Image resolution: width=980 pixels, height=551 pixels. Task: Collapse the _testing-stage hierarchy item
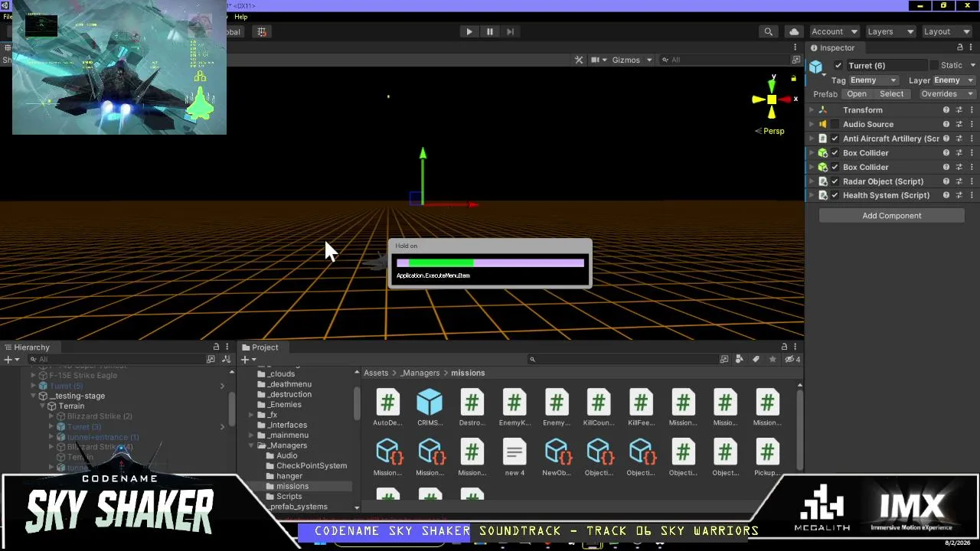point(33,396)
